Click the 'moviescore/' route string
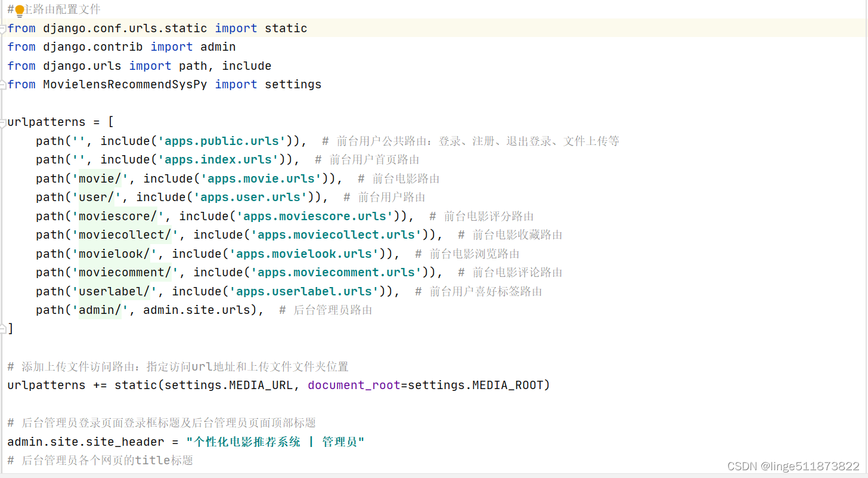This screenshot has width=868, height=478. click(118, 216)
